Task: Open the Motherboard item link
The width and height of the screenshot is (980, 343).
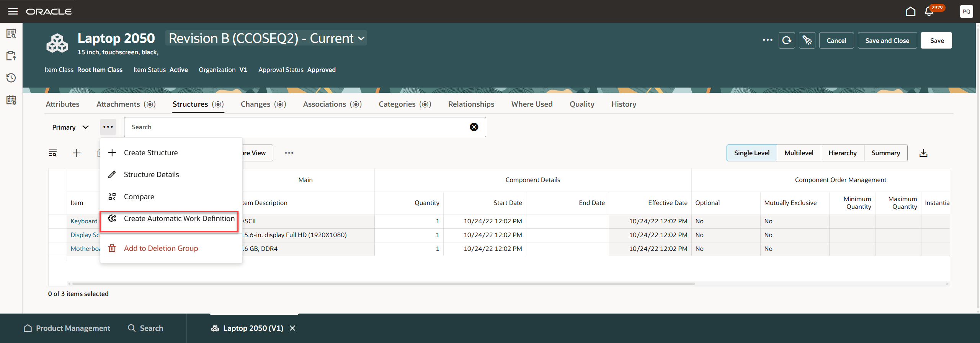Action: tap(85, 249)
